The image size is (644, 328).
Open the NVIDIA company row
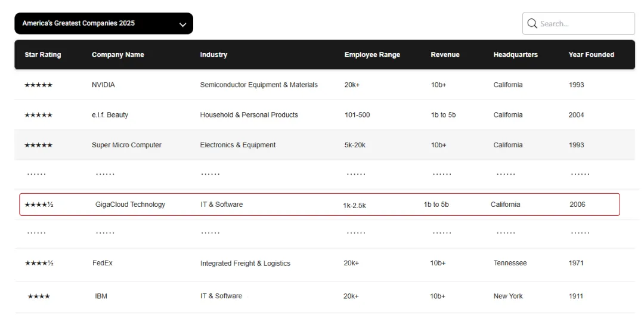click(x=103, y=85)
